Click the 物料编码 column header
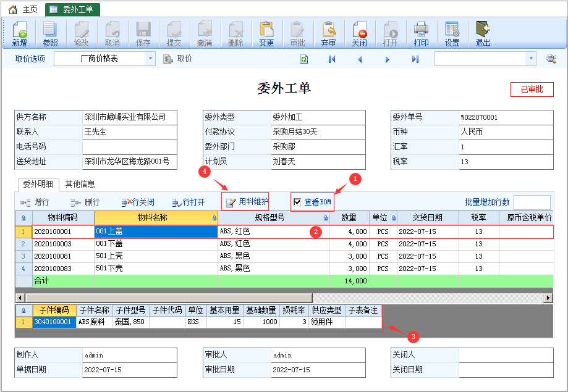The width and height of the screenshot is (568, 392). click(63, 218)
